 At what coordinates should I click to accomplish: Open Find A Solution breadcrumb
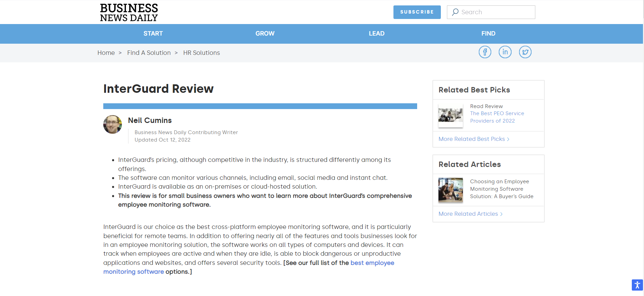(x=149, y=53)
